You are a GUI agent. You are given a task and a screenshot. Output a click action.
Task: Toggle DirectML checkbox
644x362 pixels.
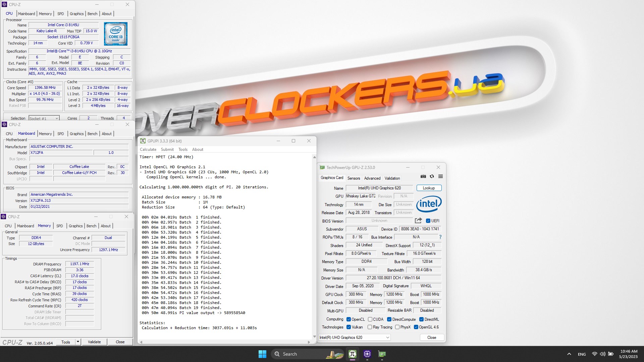coord(421,319)
